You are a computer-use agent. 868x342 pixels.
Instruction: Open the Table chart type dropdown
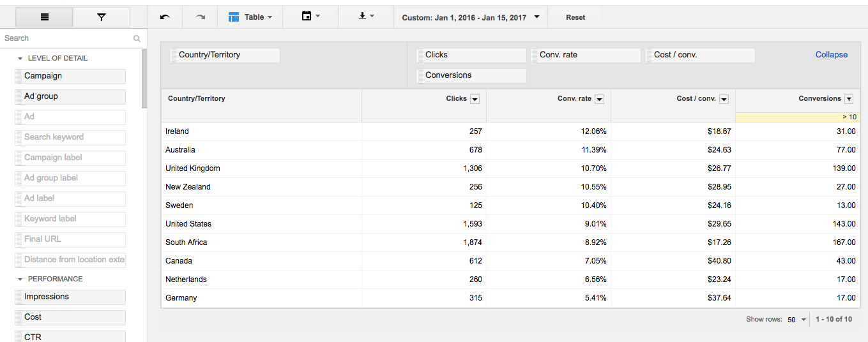pos(250,17)
